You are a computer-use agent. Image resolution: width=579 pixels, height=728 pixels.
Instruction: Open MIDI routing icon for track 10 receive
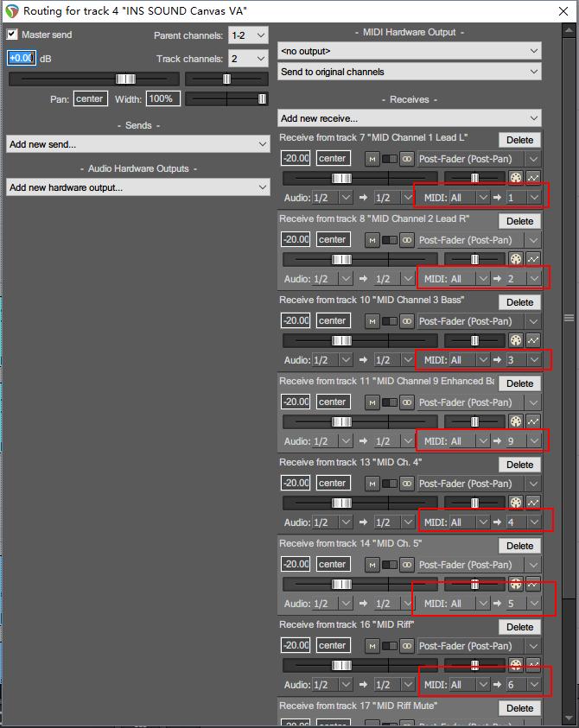point(515,340)
